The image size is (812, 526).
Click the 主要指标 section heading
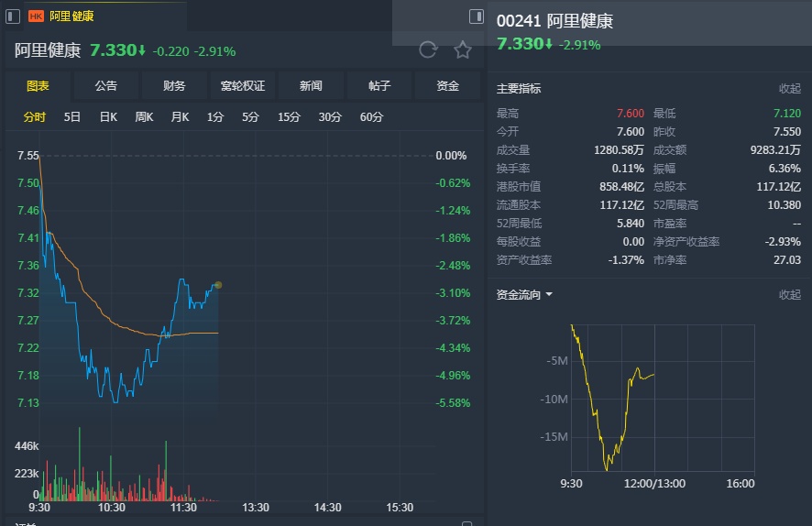pyautogui.click(x=519, y=89)
